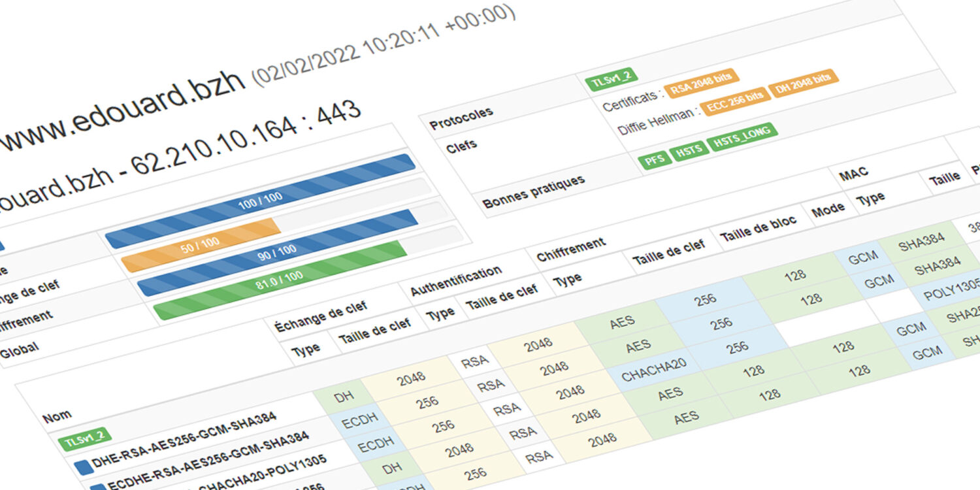Select the DH 2048 bits badge
This screenshot has width=980, height=490.
(804, 85)
